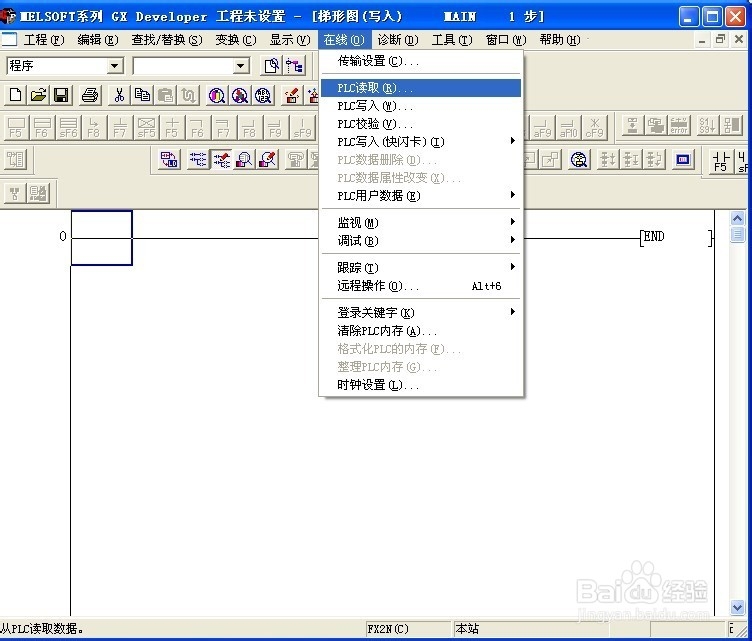The height and width of the screenshot is (641, 752).
Task: Click the vertical scrollbar thumb
Action: coord(738,234)
